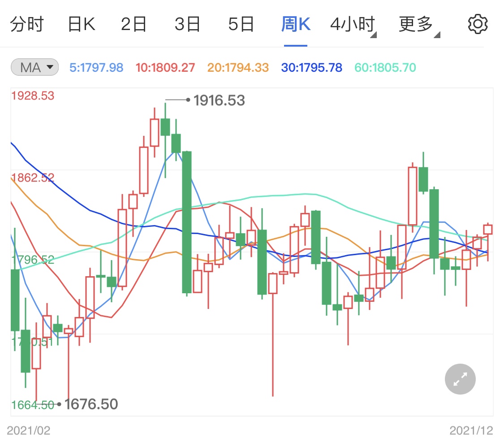Click the axis label 1796.52
This screenshot has height=443, width=504.
pyautogui.click(x=34, y=259)
